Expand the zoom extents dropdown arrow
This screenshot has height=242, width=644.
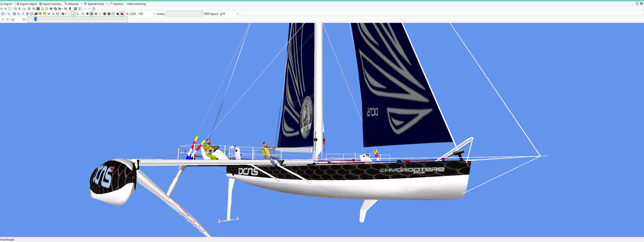[6, 14]
